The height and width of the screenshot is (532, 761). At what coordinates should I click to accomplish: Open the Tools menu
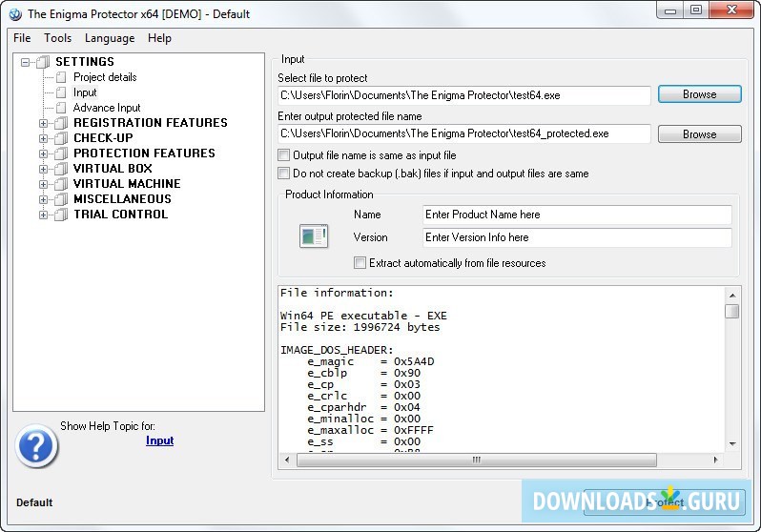(58, 38)
